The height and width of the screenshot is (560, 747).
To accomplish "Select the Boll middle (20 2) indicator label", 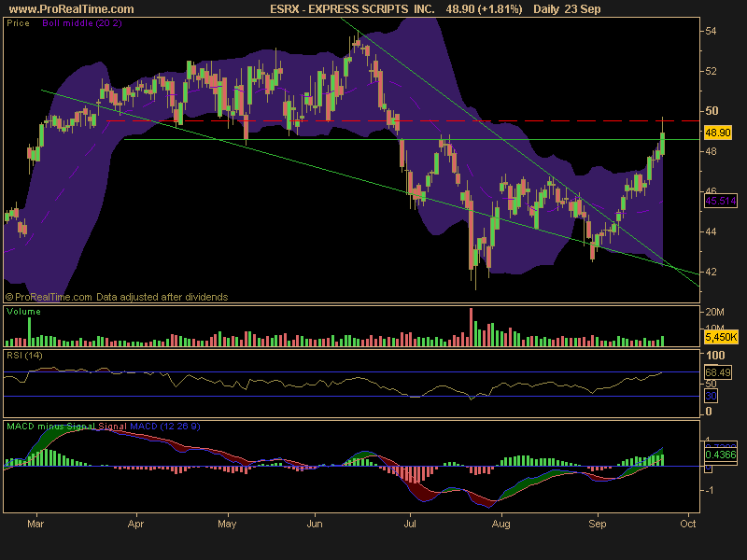I will point(82,23).
